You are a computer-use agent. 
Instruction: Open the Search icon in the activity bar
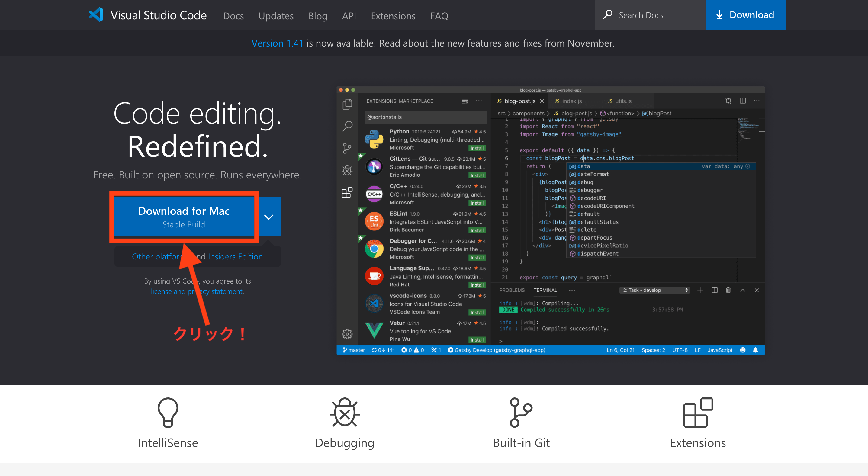click(x=347, y=126)
